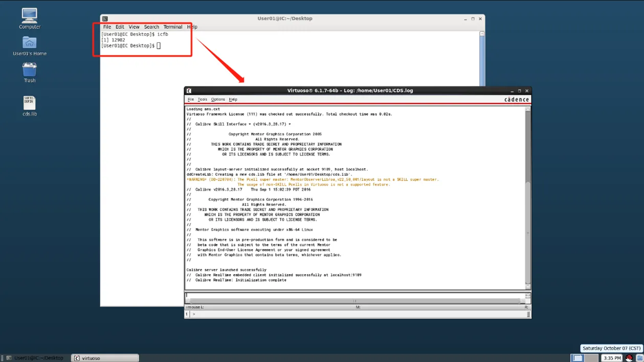The height and width of the screenshot is (362, 644).
Task: Open the Virtuoso File menu
Action: pyautogui.click(x=190, y=100)
